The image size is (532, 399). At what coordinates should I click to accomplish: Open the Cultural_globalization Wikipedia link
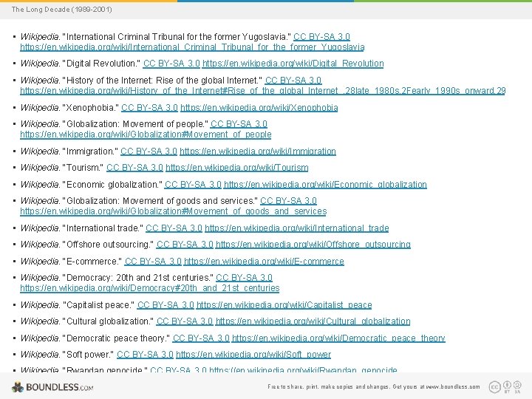[x=313, y=321]
